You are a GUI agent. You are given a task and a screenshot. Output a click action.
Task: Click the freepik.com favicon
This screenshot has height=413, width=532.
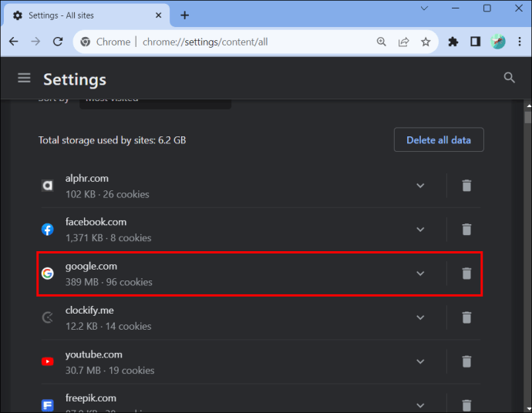pos(48,405)
